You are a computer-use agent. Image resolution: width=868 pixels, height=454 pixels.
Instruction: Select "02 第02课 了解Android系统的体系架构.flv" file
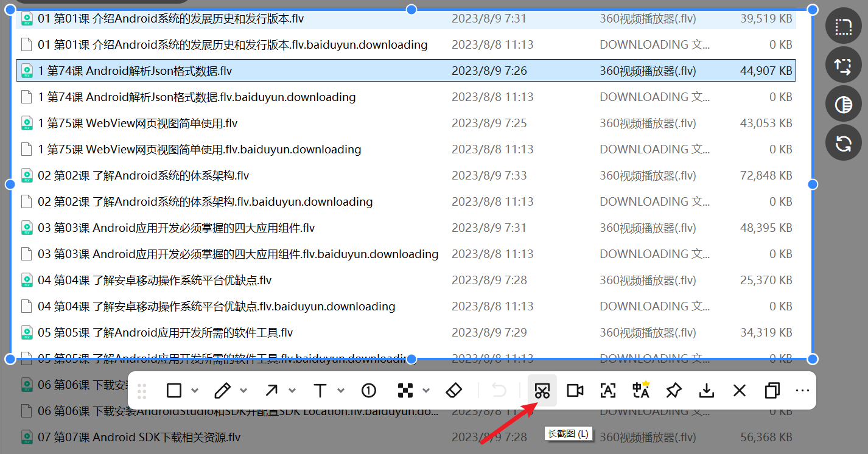click(144, 175)
